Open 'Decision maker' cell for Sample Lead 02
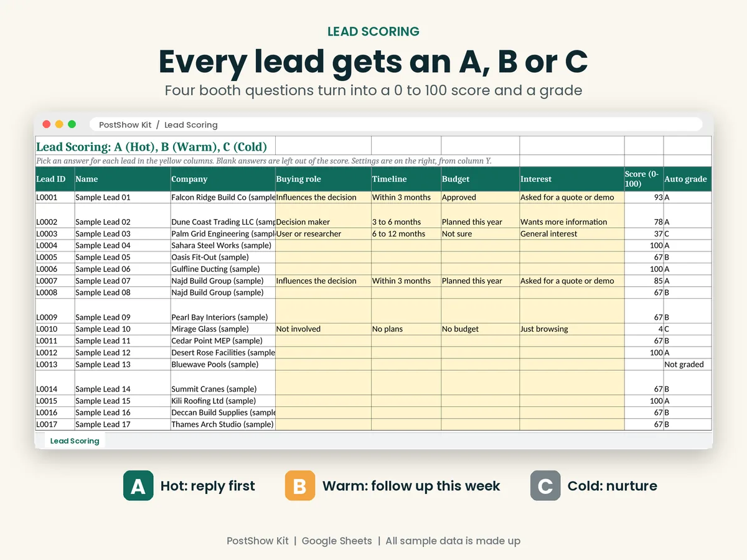Viewport: 747px width, 560px height. tap(323, 216)
